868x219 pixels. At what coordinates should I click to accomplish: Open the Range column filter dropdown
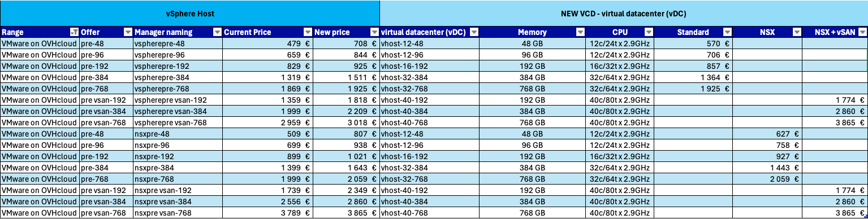tap(74, 32)
